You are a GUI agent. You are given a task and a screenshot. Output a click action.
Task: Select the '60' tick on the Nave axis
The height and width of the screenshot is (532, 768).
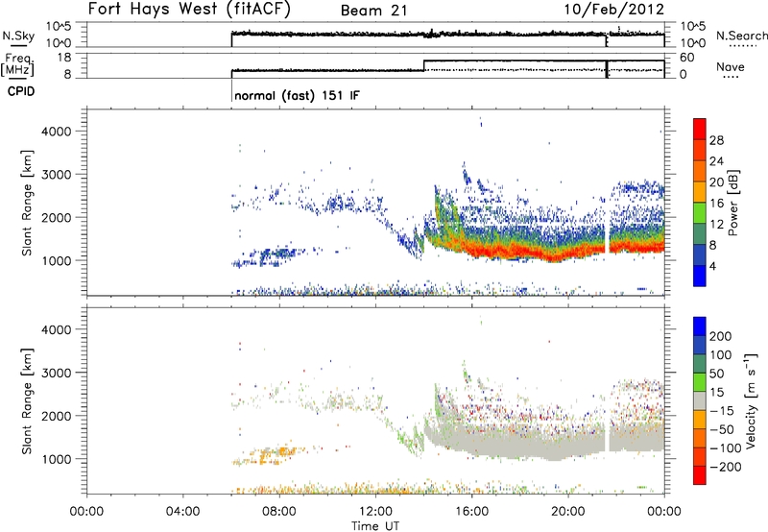tap(686, 58)
